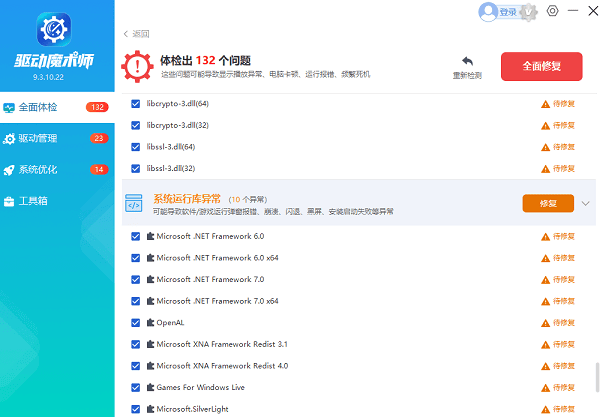The width and height of the screenshot is (600, 417).
Task: Toggle Microsoft .NET Framework 6.0 checkbox
Action: 135,236
